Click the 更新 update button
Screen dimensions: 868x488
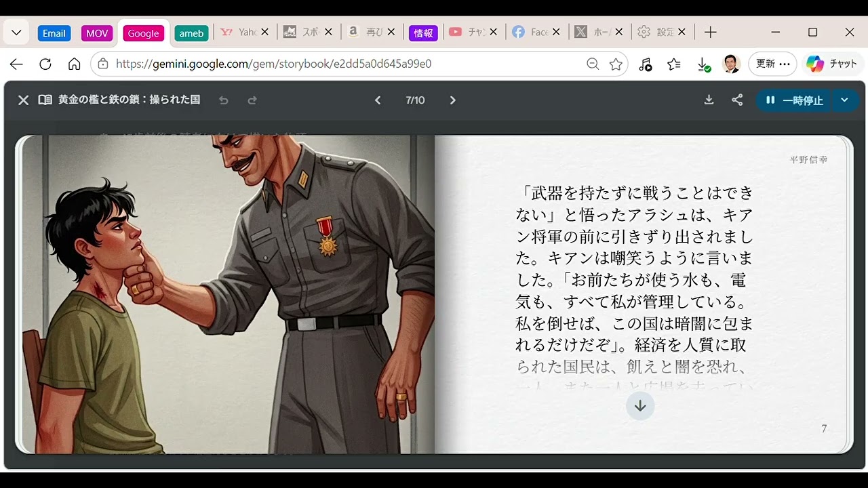772,64
